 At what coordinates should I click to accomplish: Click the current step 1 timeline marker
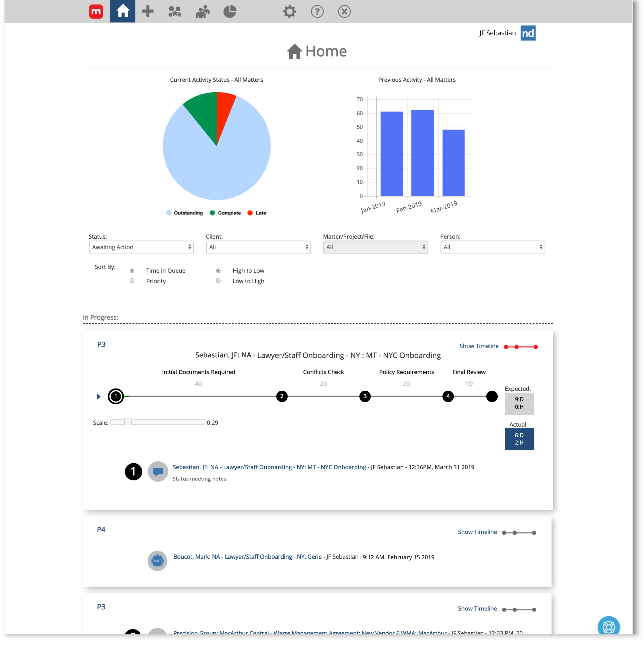click(116, 396)
